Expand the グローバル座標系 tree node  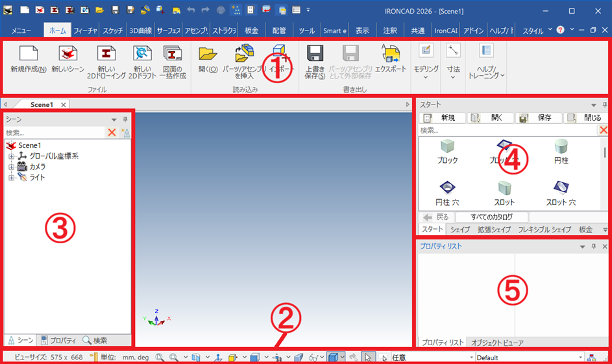(11, 156)
